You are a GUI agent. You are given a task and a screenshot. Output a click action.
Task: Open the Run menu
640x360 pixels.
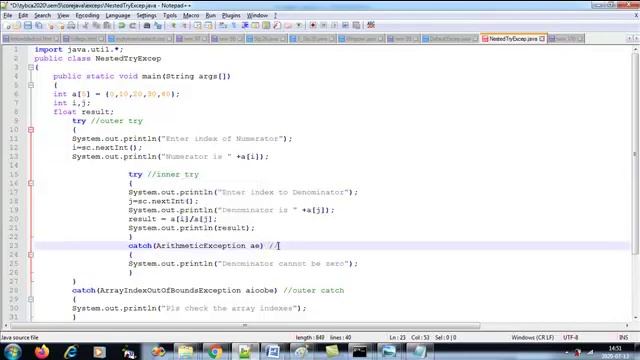tap(210, 16)
